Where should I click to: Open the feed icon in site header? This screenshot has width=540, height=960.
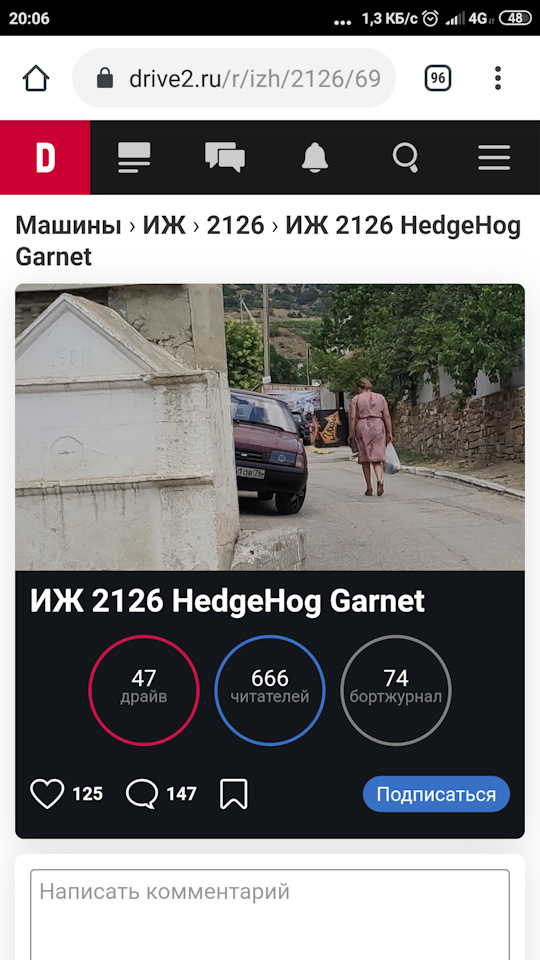[x=134, y=157]
